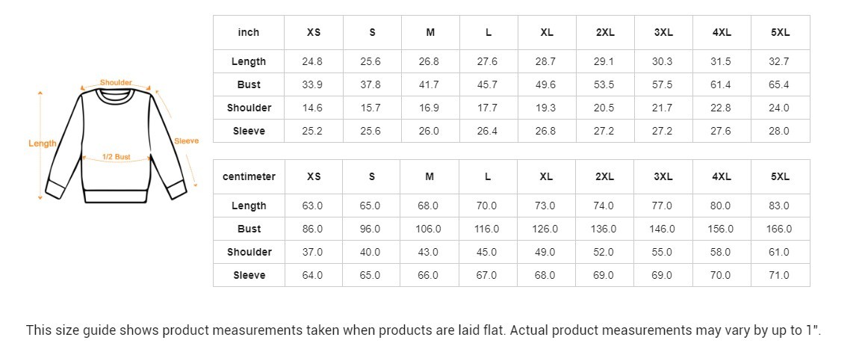
Task: Click the 1/2 Bust label on the sweatshirt
Action: (117, 157)
